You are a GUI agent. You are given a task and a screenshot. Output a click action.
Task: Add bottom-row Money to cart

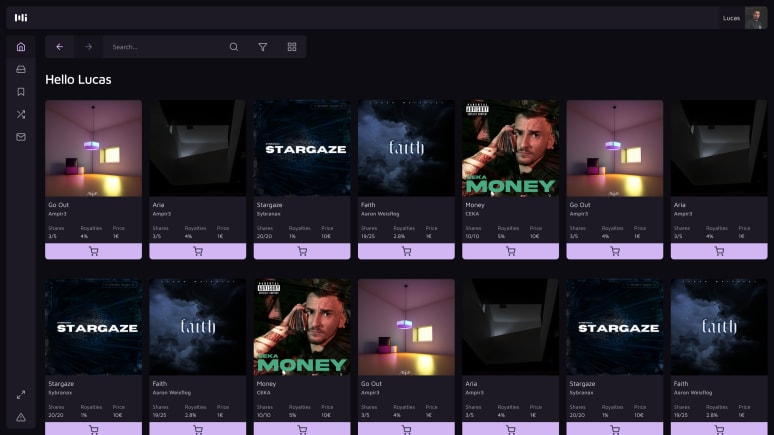tap(302, 429)
